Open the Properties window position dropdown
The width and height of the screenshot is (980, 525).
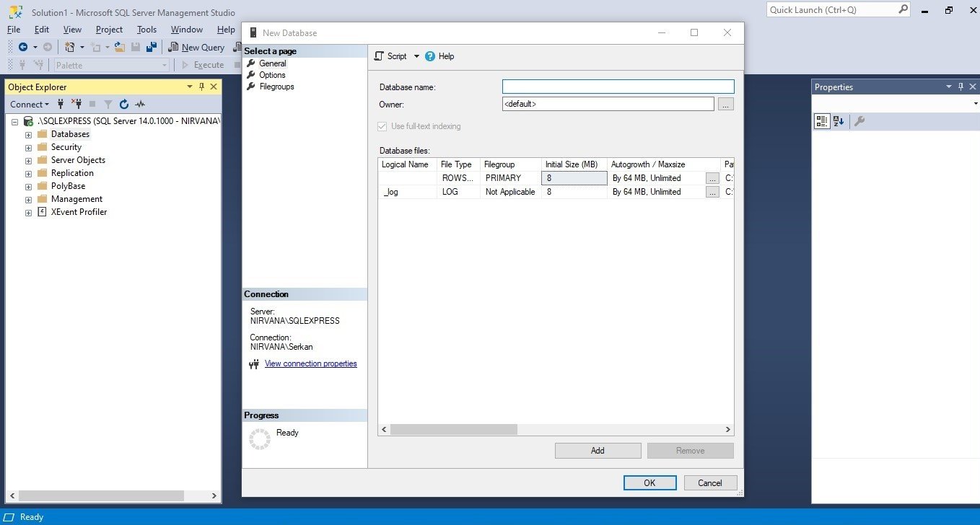click(950, 87)
